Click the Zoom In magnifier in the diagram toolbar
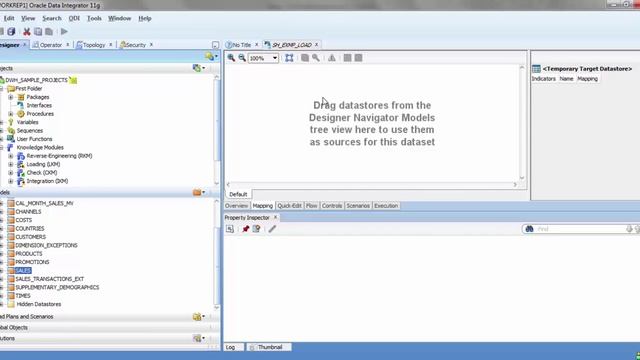Screen dimensions: 640x360 (x=231, y=58)
